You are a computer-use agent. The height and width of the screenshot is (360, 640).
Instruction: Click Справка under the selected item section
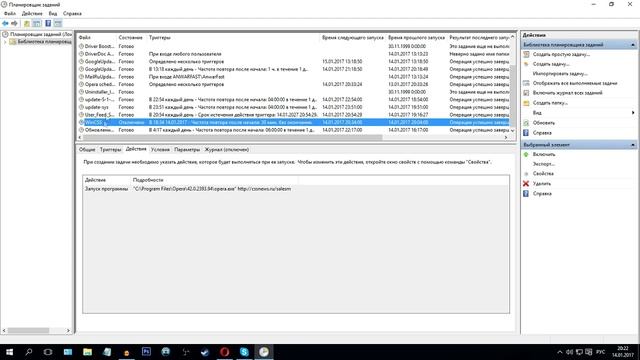[542, 193]
